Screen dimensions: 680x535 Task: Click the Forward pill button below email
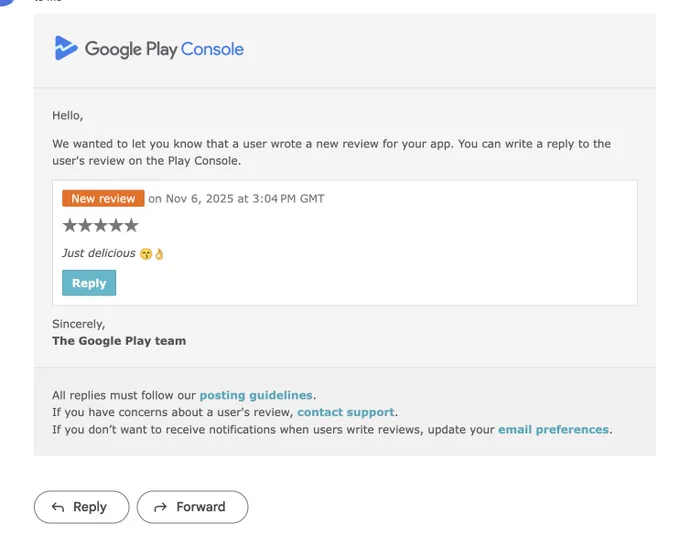click(x=193, y=507)
